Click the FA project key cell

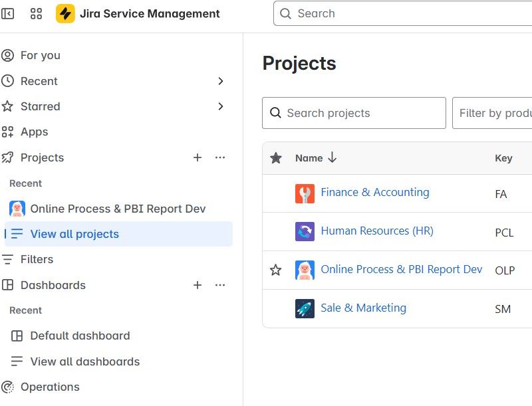click(x=501, y=194)
